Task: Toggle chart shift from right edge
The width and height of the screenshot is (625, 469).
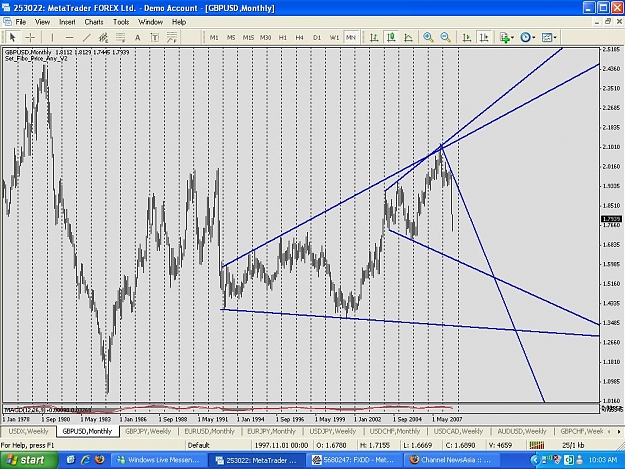Action: point(484,37)
